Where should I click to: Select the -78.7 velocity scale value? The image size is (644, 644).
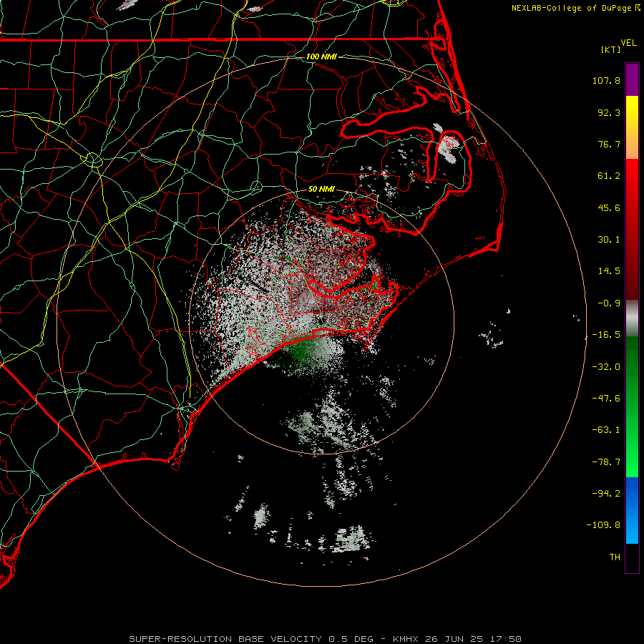[606, 462]
